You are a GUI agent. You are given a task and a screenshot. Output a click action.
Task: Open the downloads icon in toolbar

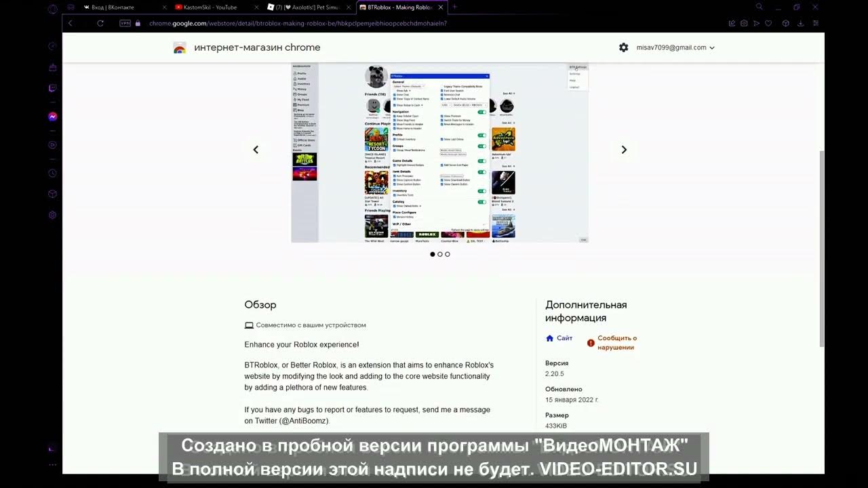pyautogui.click(x=801, y=23)
